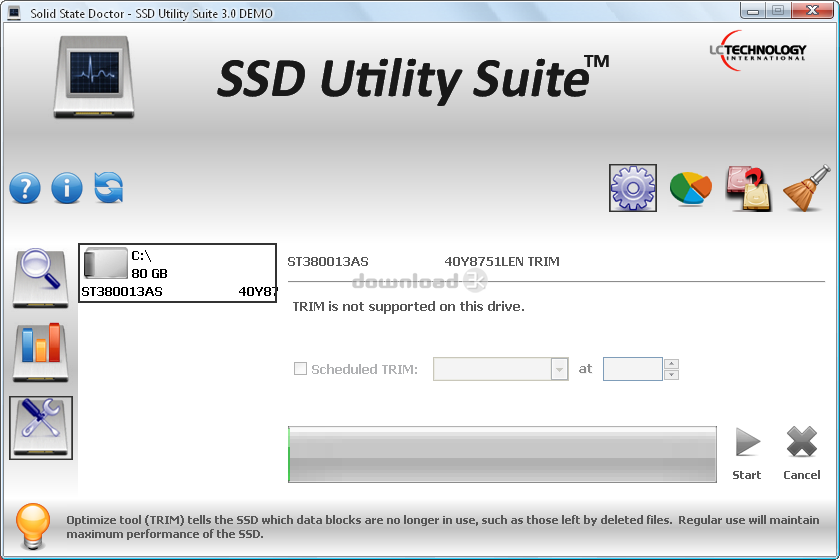Viewport: 840px width, 560px height.
Task: Open the bar chart benchmark tool
Action: [41, 352]
